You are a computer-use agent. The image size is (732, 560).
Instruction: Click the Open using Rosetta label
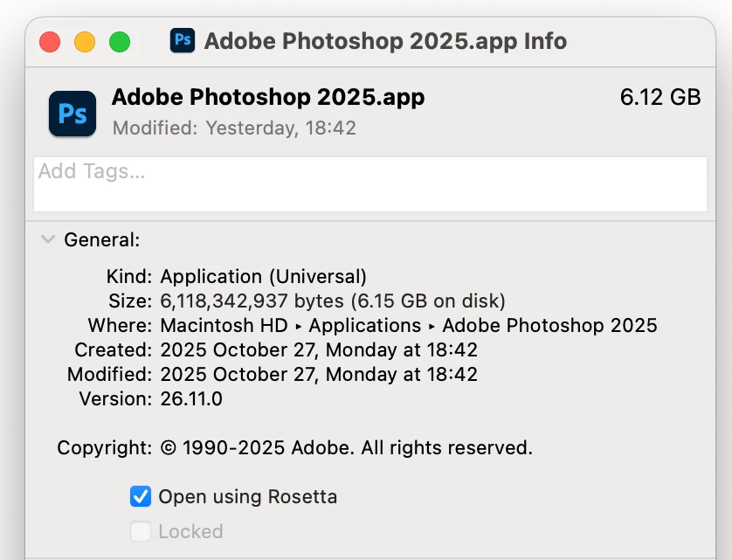click(x=247, y=497)
